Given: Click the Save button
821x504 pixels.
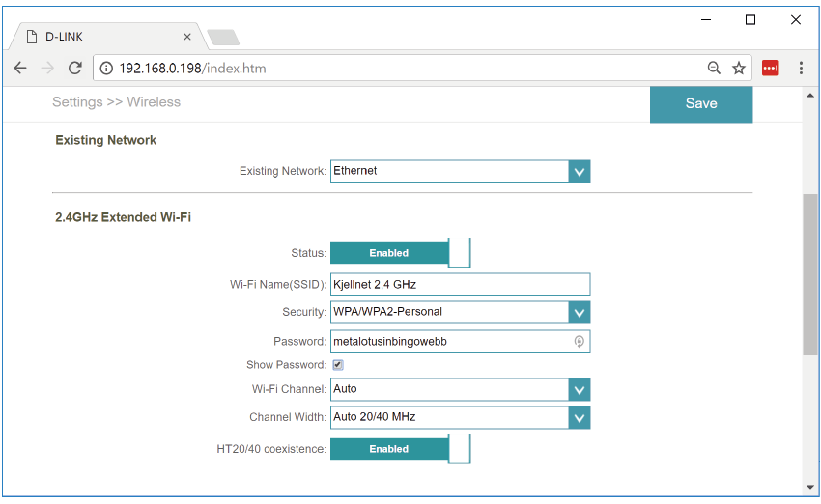Looking at the screenshot, I should [x=700, y=104].
